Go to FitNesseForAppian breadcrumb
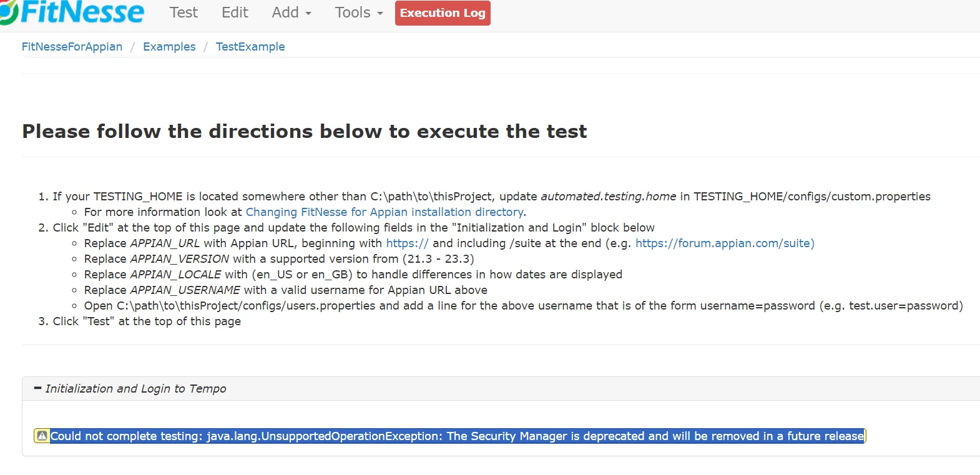Screen dimensions: 980x475 [72, 47]
